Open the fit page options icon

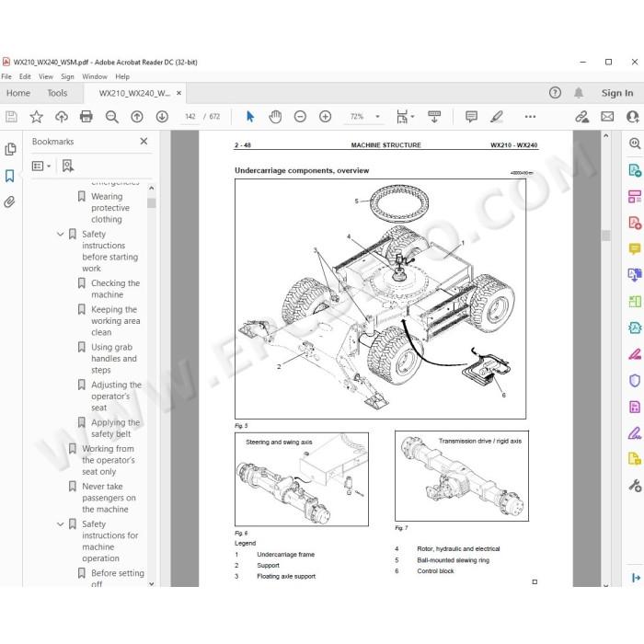[x=405, y=117]
